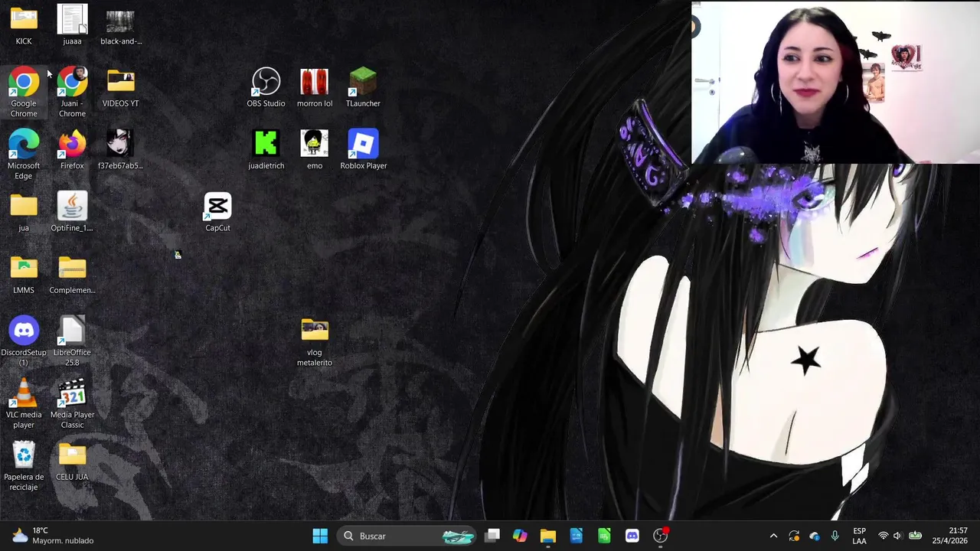Viewport: 980px width, 551px height.
Task: Open LibreOffice Calc taskbar icon
Action: 604,536
